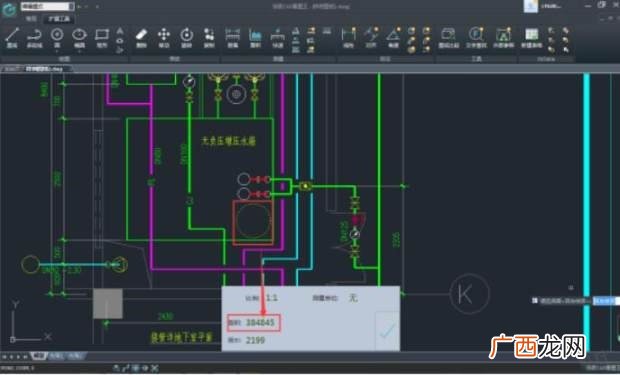
Task: Choose the Circle drawing tool
Action: click(x=57, y=37)
